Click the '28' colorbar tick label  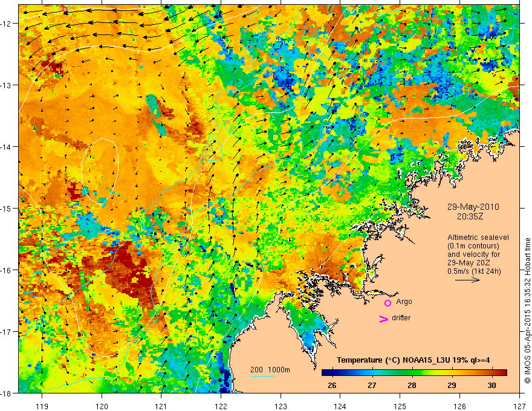pyautogui.click(x=412, y=385)
